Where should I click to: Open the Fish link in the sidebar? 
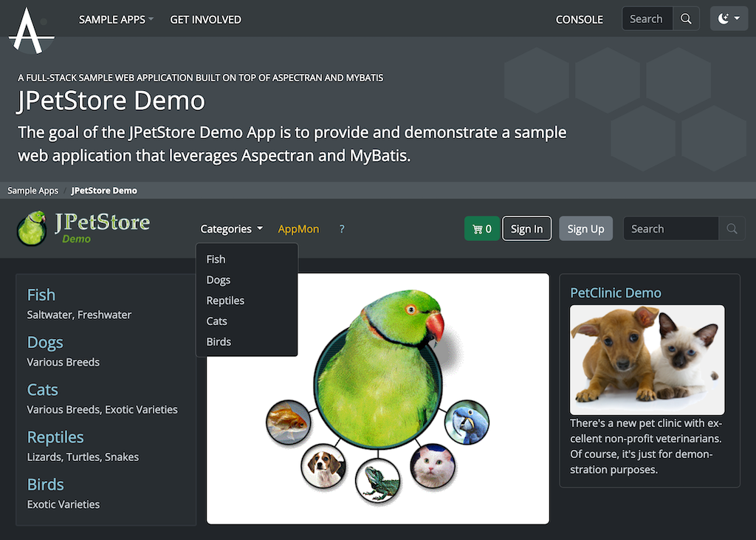[41, 295]
